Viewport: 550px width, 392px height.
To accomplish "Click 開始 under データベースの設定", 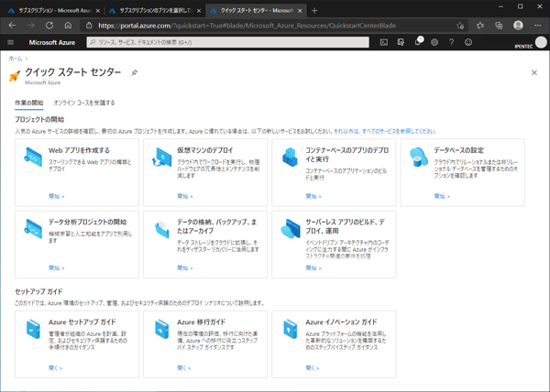I will [442, 196].
